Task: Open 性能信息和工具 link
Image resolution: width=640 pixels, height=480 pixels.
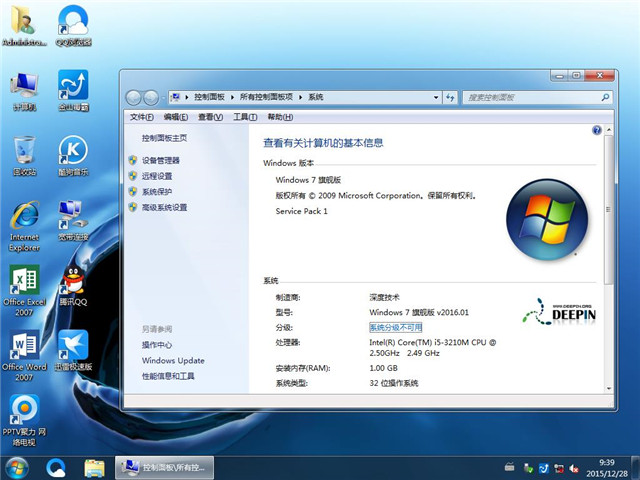Action: point(168,376)
